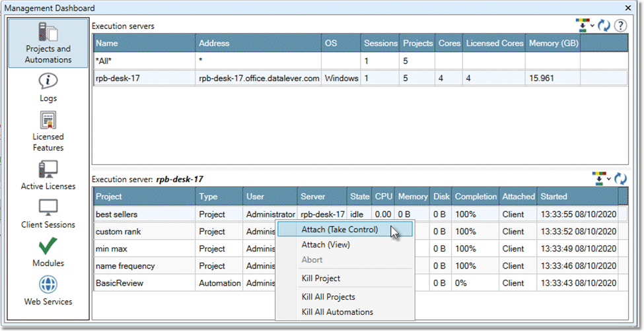Click the help question mark icon
This screenshot has height=332, width=644.
[x=620, y=26]
